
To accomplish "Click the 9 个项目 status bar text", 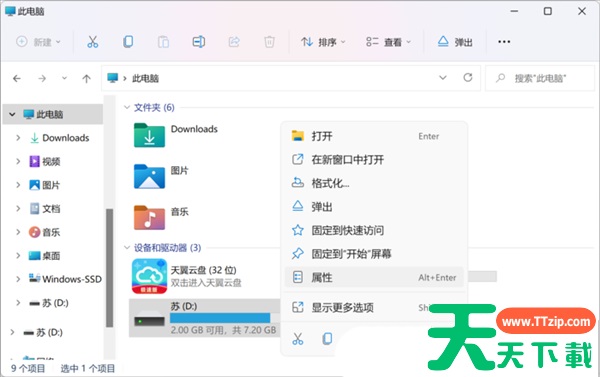I will tap(28, 369).
